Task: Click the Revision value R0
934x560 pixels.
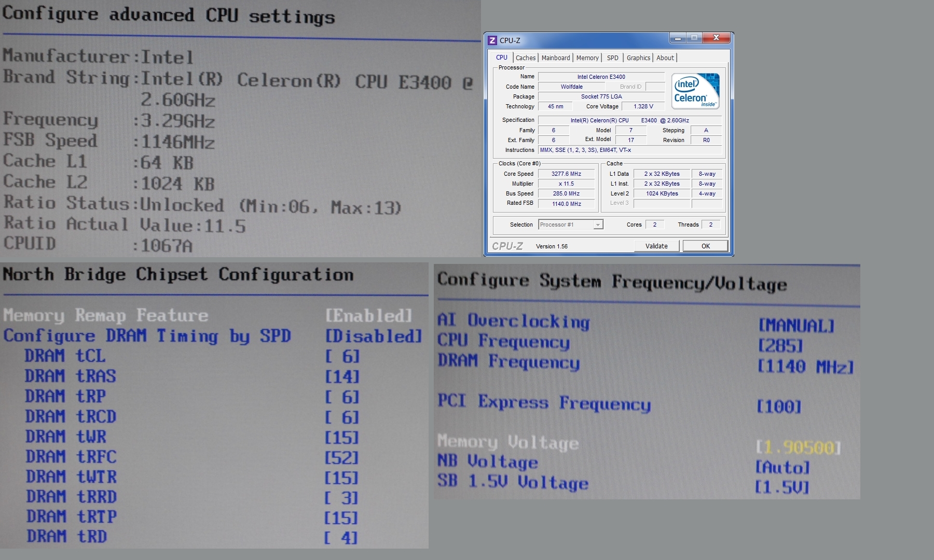Action: click(706, 140)
